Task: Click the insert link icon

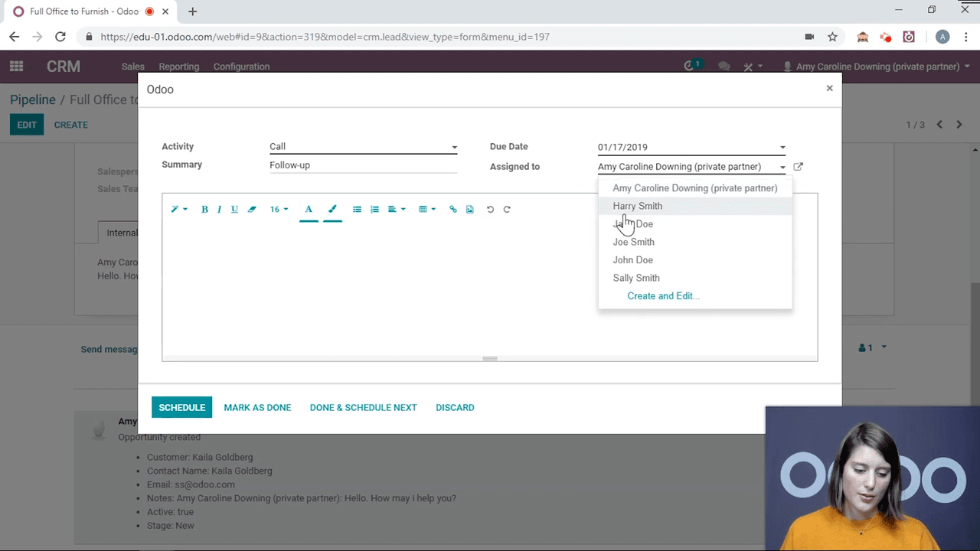Action: pyautogui.click(x=452, y=210)
